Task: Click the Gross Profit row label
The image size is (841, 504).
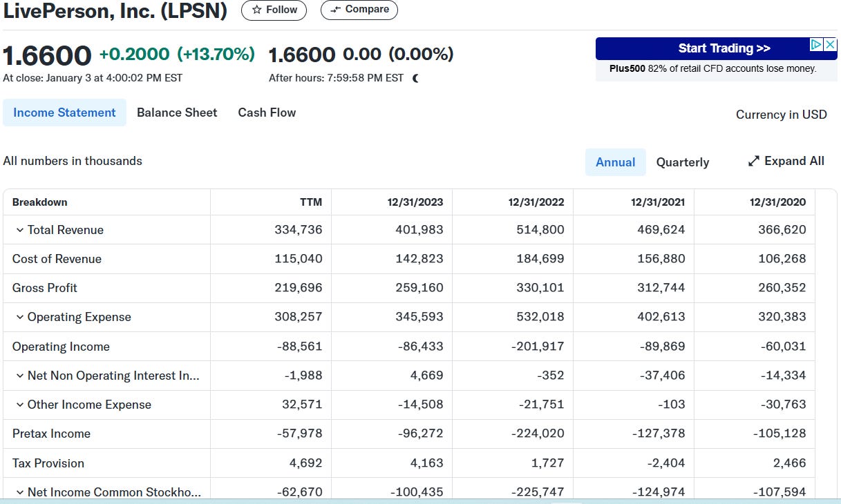Action: point(45,288)
